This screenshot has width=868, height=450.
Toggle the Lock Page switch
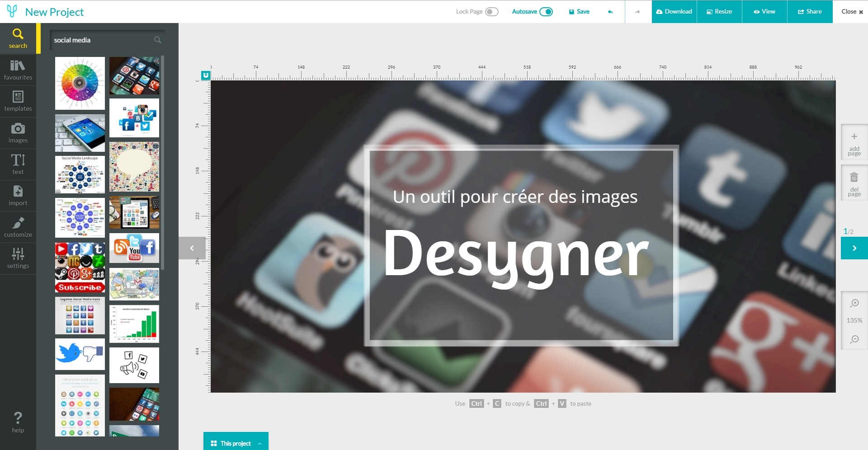491,12
